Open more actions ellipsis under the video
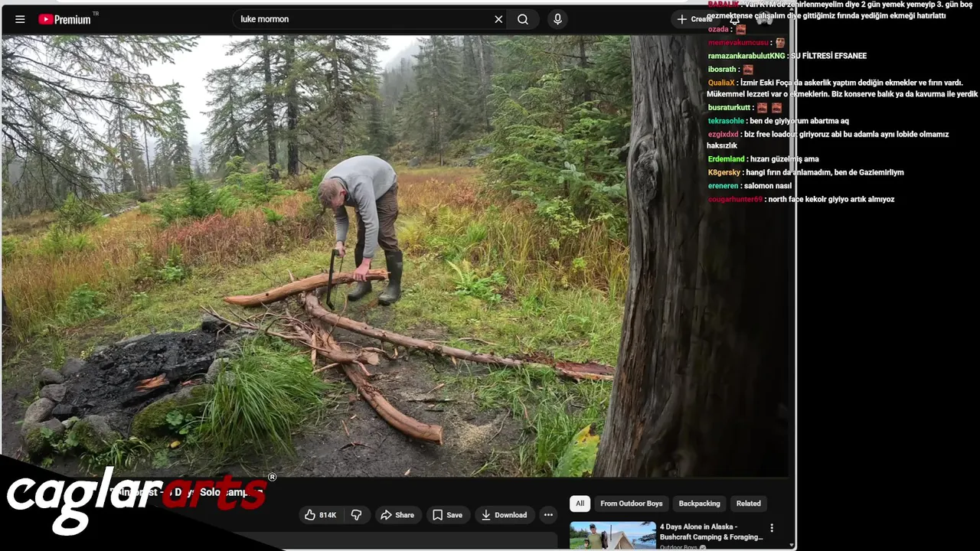Viewport: 980px width, 551px height. (x=548, y=515)
